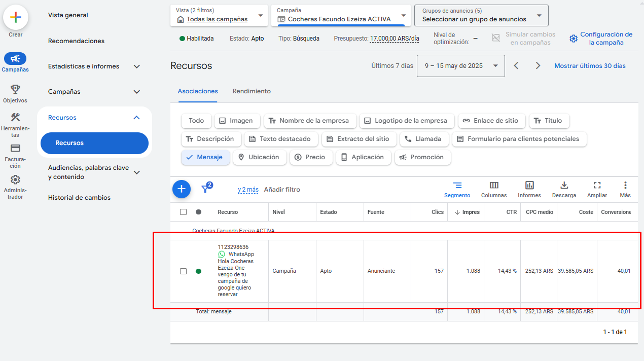Click the y 2 más filter link
The image size is (644, 361).
248,190
